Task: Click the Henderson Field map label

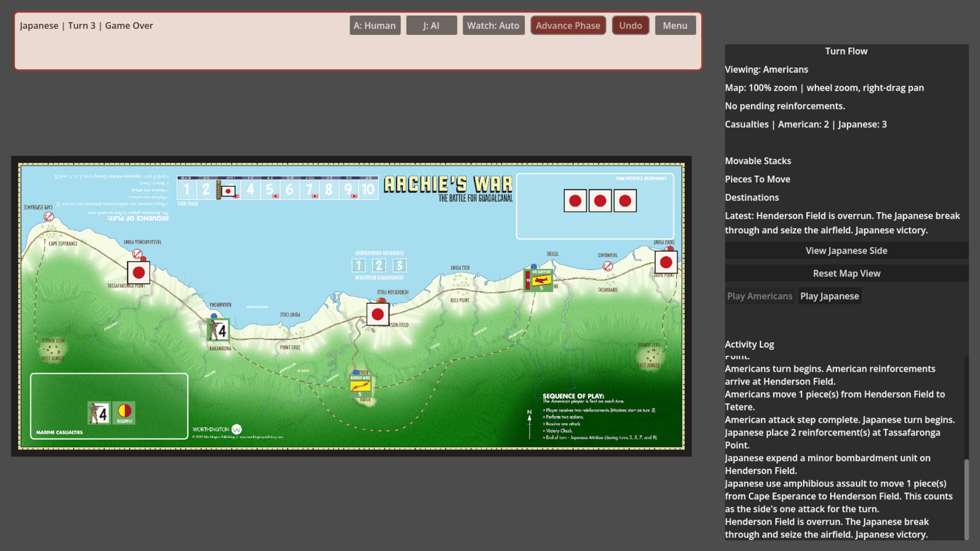Action: click(394, 325)
